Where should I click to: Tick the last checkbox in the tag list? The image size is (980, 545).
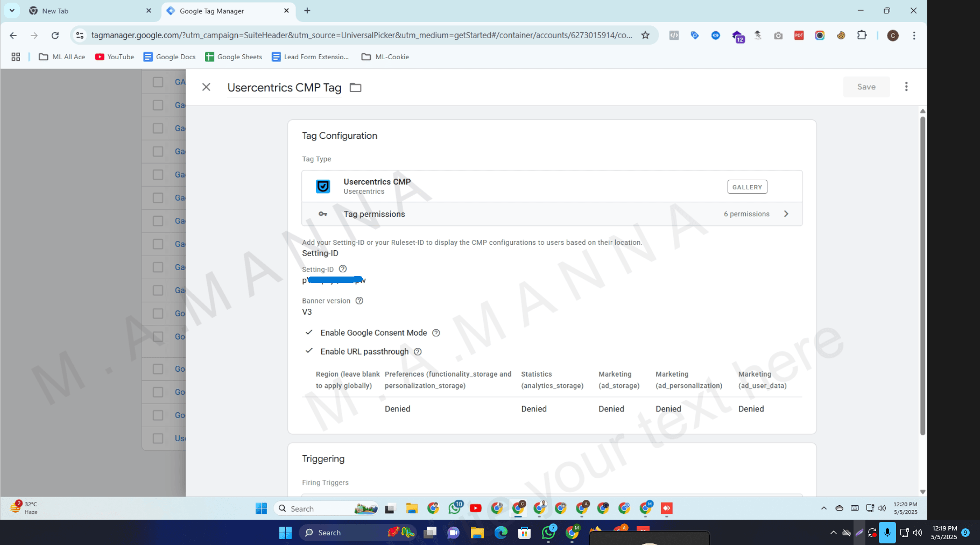[158, 438]
